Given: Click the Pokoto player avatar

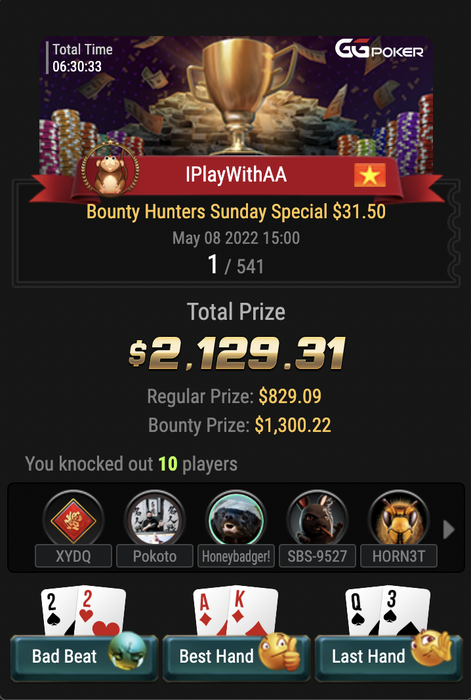Looking at the screenshot, I should click(154, 520).
